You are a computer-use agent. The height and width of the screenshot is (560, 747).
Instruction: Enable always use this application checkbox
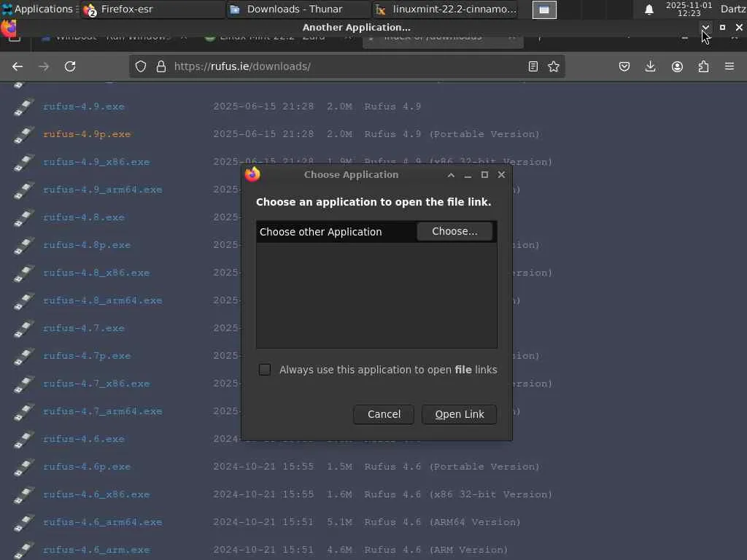point(264,370)
